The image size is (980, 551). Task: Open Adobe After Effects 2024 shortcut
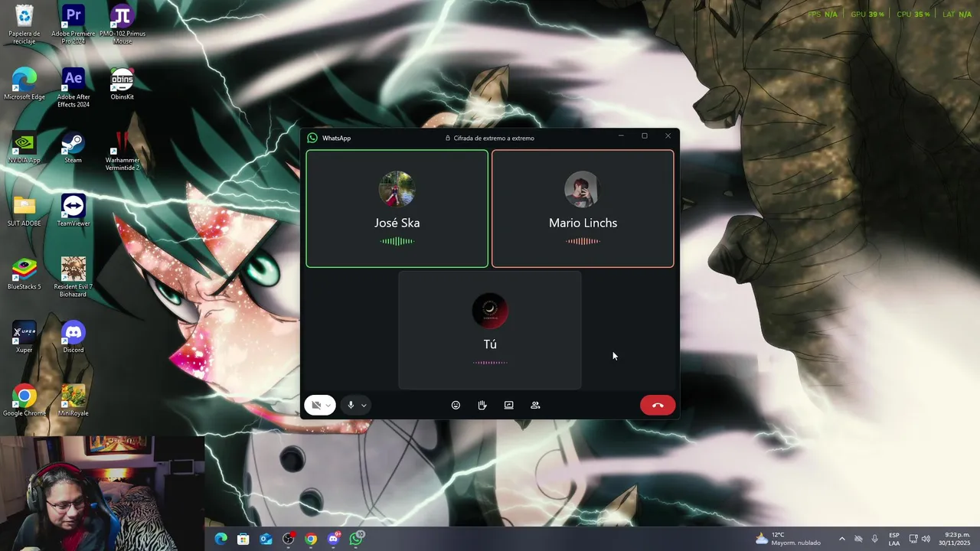[73, 88]
